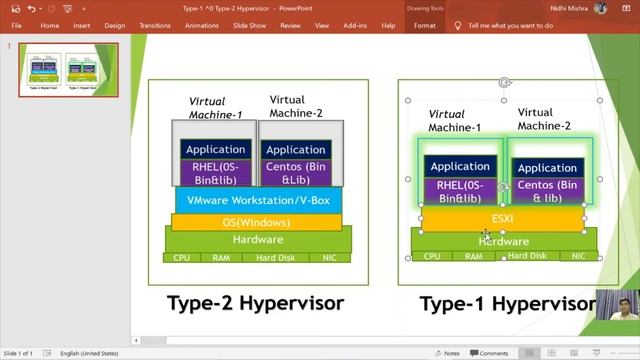
Task: Open the Drawing Tools Format tab
Action: [x=424, y=25]
